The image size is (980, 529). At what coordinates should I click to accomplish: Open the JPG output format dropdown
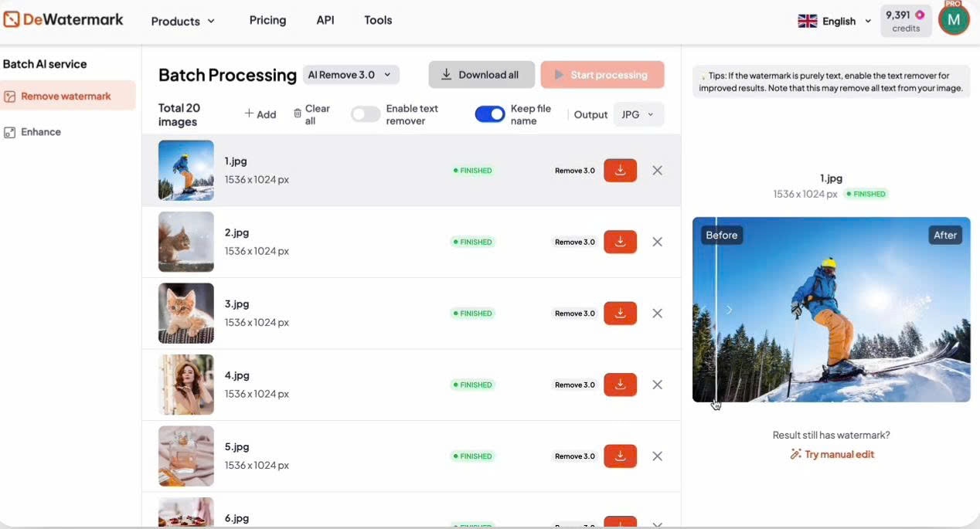(x=638, y=115)
